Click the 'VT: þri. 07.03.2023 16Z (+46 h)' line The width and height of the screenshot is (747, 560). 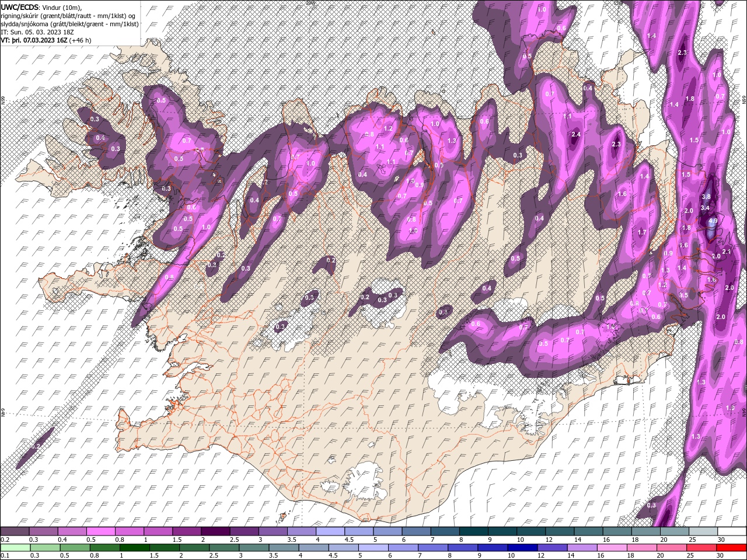[x=46, y=40]
